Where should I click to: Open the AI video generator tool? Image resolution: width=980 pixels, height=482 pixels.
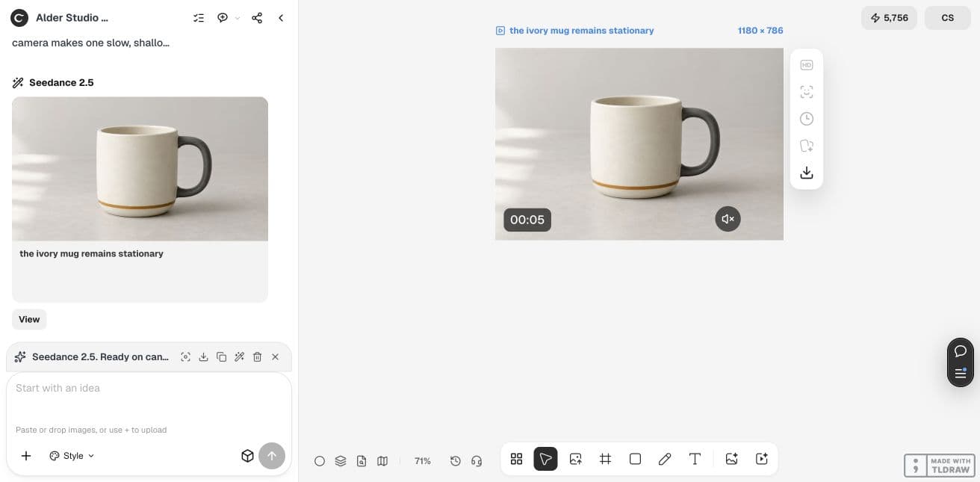[x=762, y=459]
